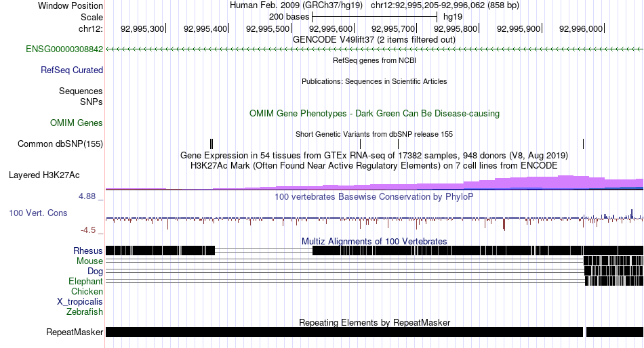Click the 200 bases scale bar
This screenshot has width=644, height=348.
coord(375,17)
